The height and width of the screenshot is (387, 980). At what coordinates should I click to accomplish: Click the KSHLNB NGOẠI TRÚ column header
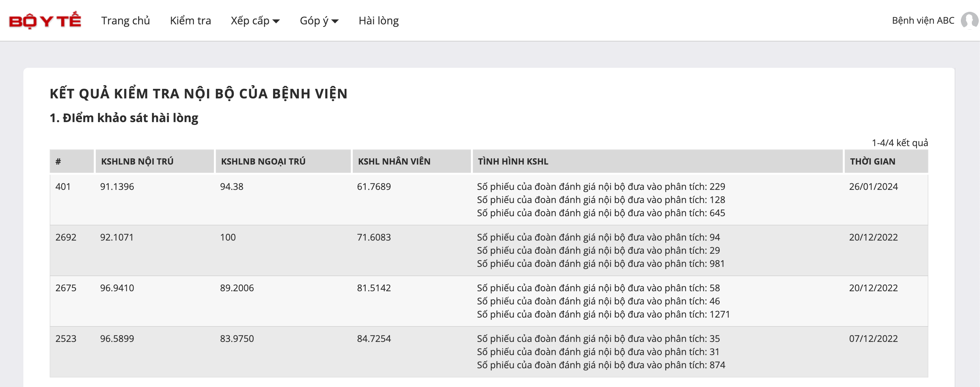coord(263,161)
